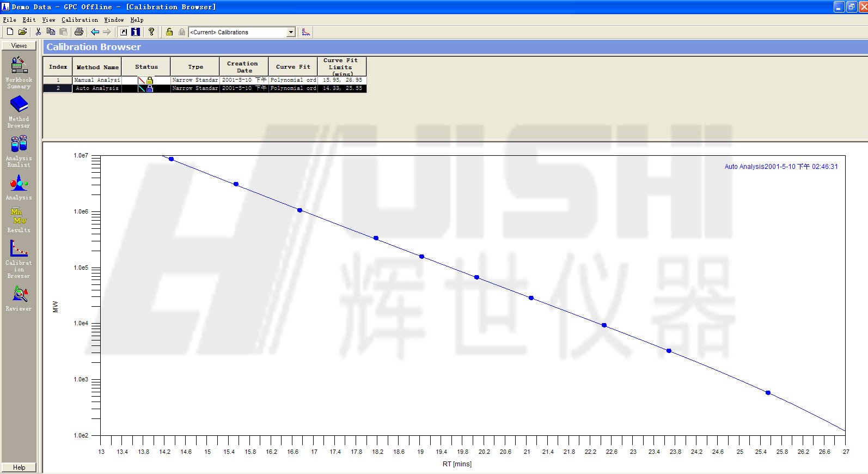Open the Analysis Runlist view
Viewport: 868px width, 474px height.
(19, 151)
